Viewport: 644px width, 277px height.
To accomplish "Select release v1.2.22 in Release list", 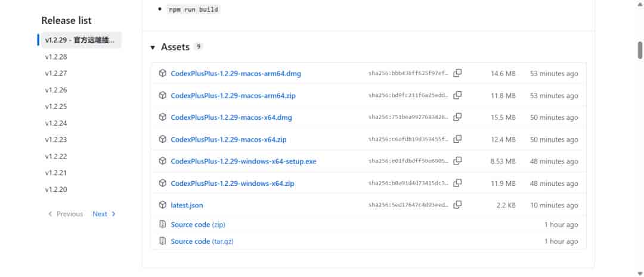I will (x=56, y=156).
